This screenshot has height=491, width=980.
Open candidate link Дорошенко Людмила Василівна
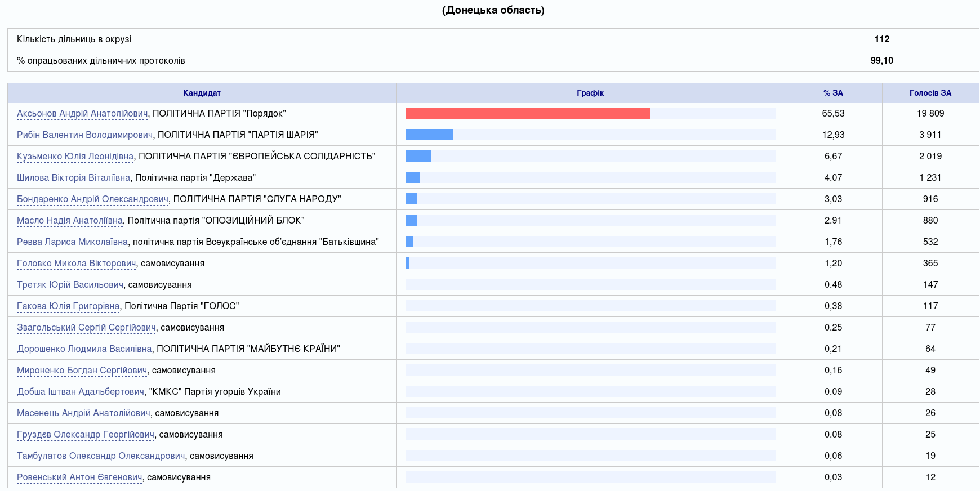[84, 349]
